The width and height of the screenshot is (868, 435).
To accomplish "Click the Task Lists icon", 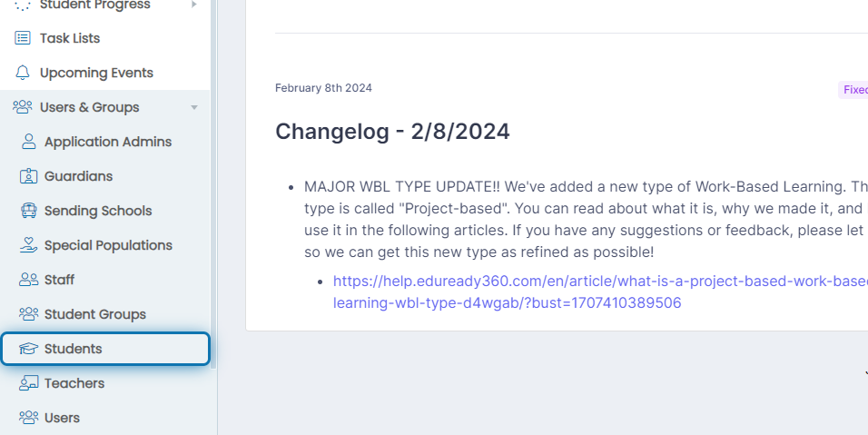I will pos(22,38).
